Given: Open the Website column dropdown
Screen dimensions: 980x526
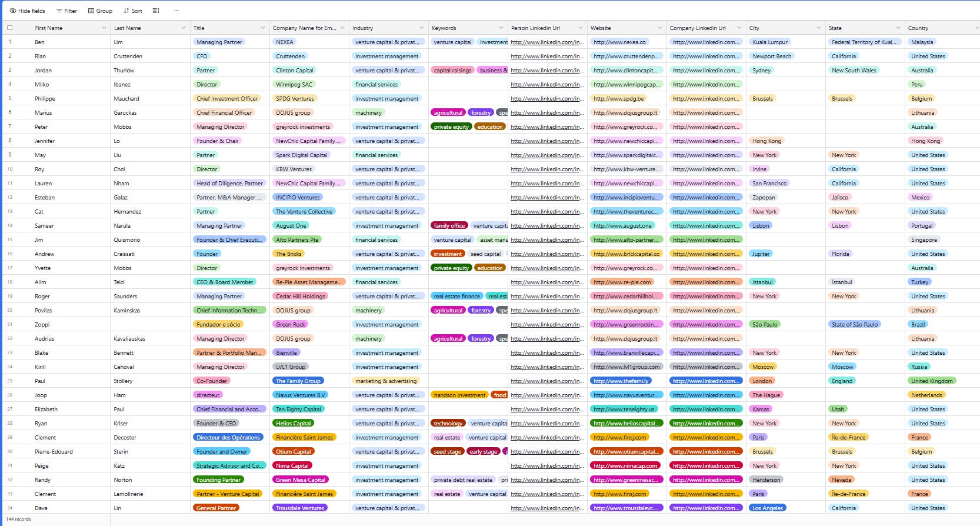Looking at the screenshot, I should (x=660, y=28).
